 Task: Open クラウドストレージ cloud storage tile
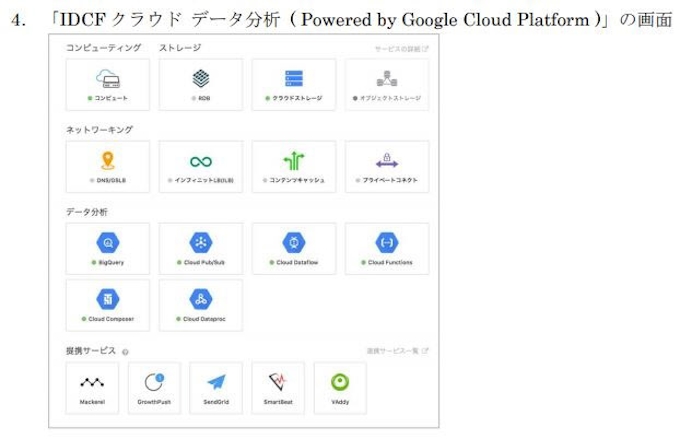pos(294,84)
